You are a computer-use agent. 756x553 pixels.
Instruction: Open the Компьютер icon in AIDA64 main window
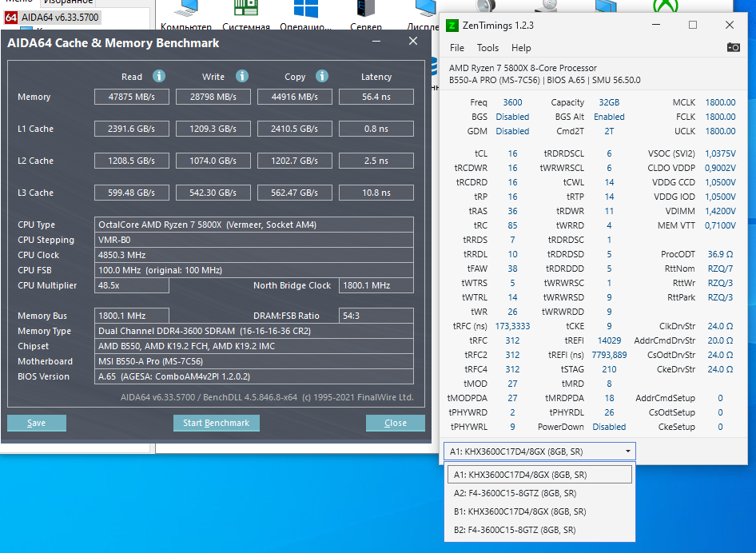coord(186,14)
